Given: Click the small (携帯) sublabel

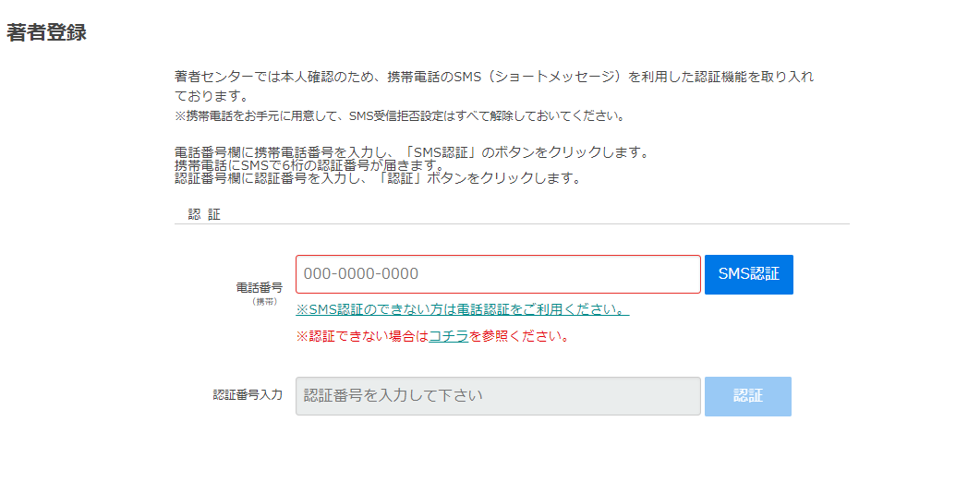Looking at the screenshot, I should coord(265,301).
